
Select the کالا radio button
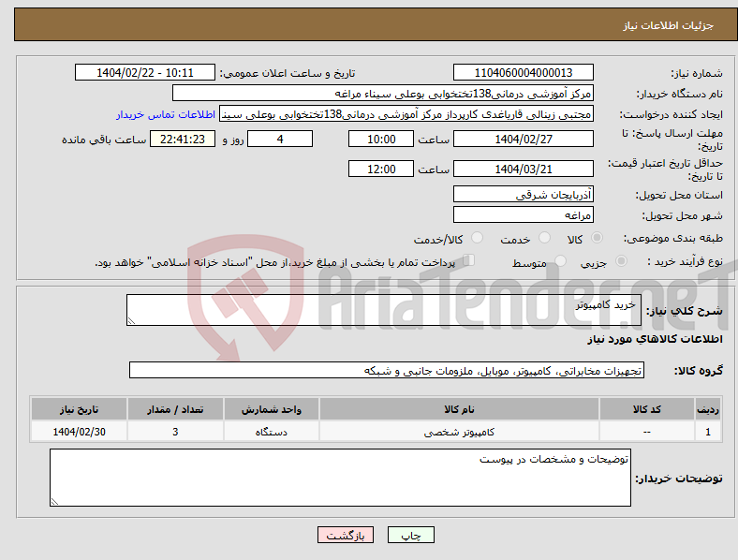[x=597, y=238]
